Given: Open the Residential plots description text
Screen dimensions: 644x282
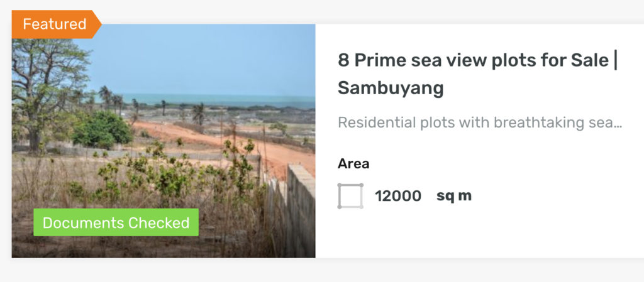Looking at the screenshot, I should [x=480, y=122].
